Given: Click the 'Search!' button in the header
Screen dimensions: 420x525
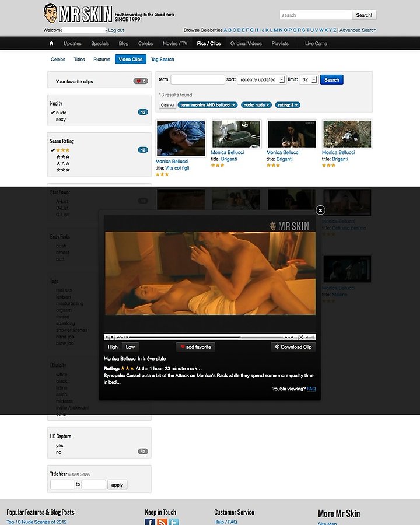Looking at the screenshot, I should [x=364, y=15].
